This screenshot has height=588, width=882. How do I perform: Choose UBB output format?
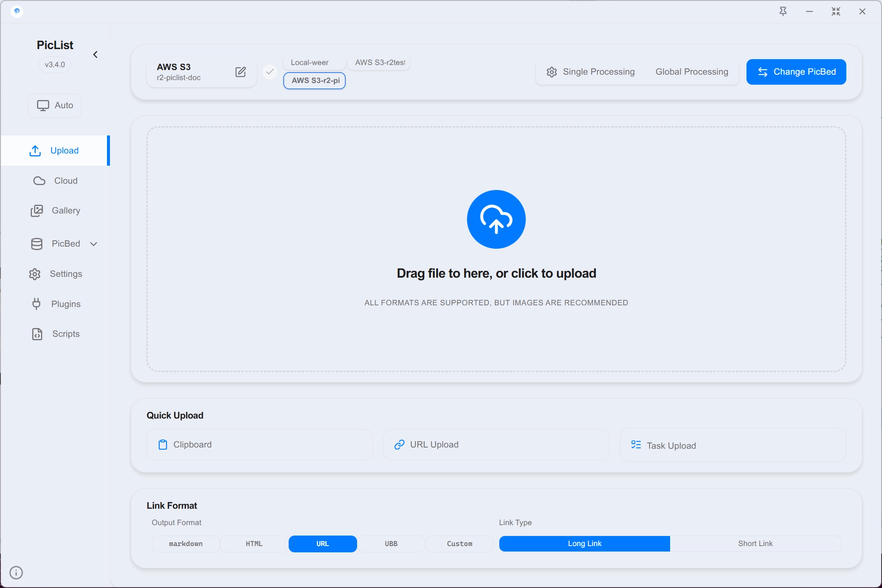point(391,544)
